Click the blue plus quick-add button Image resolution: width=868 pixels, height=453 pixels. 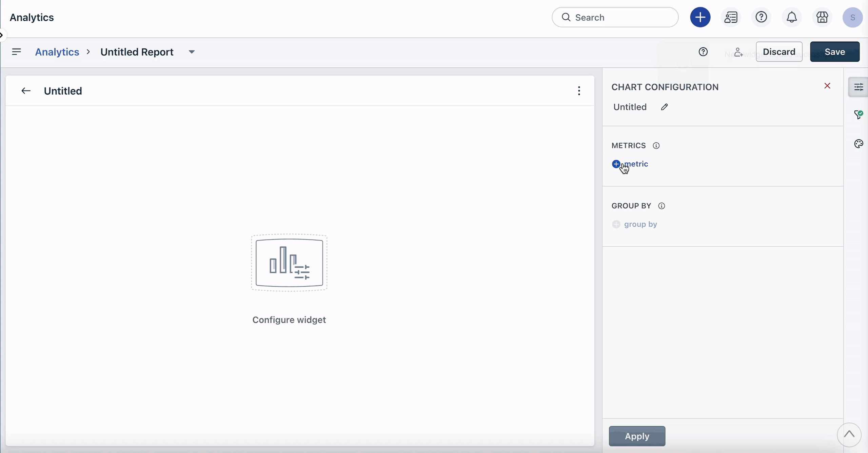tap(700, 17)
